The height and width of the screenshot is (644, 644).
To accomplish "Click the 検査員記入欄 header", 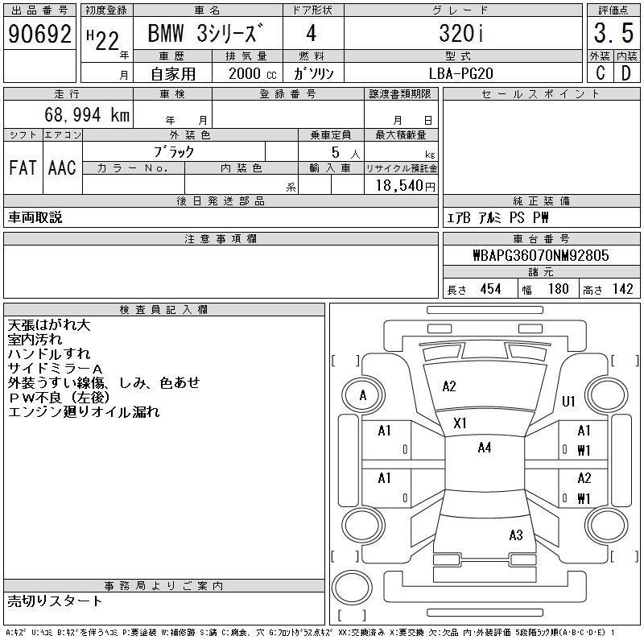I will 163,309.
